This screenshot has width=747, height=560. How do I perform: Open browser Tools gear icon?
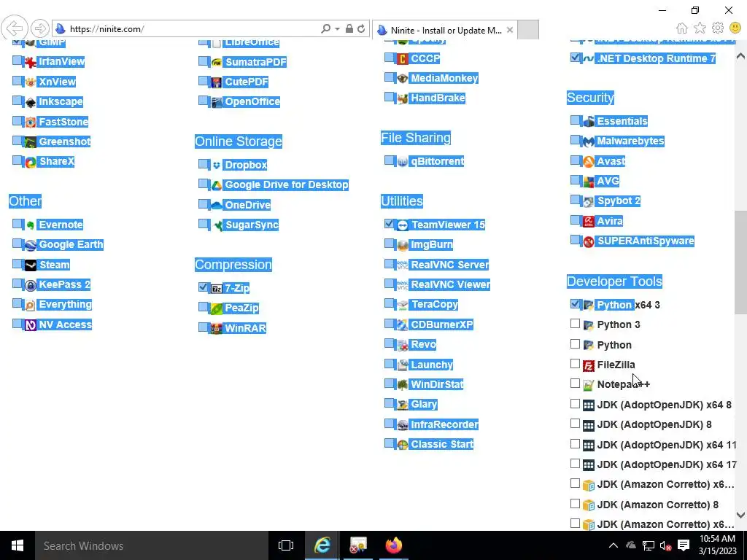click(x=718, y=28)
